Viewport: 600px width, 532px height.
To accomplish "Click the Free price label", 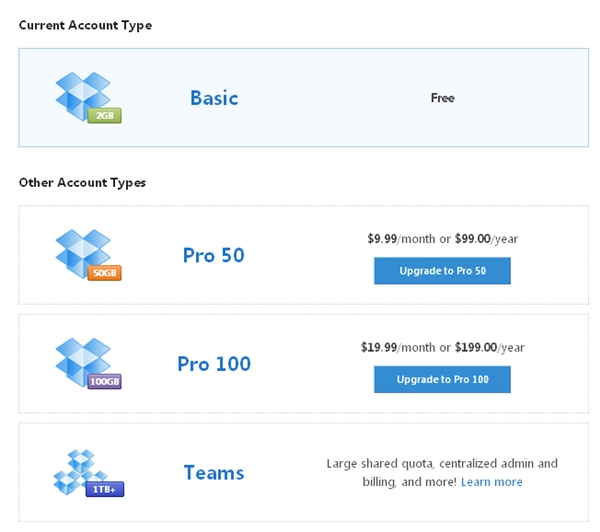I will pos(443,98).
